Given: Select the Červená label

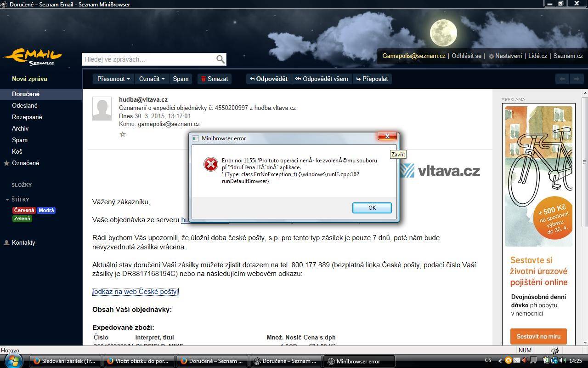Looking at the screenshot, I should coord(24,210).
